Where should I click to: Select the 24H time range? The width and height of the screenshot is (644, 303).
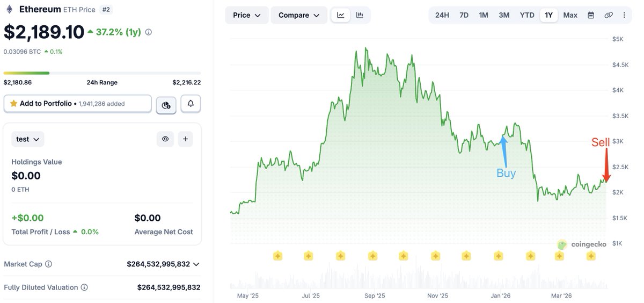pos(442,15)
